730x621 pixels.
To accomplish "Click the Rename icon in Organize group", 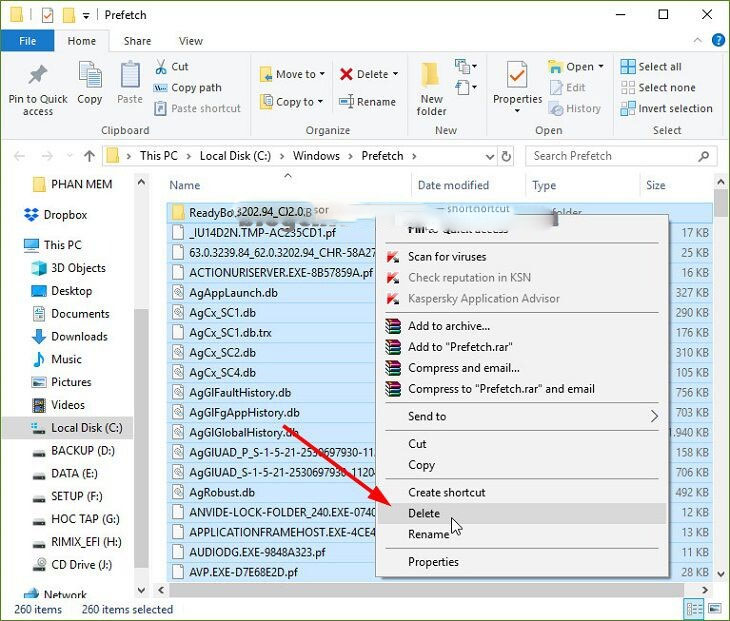I will point(347,102).
